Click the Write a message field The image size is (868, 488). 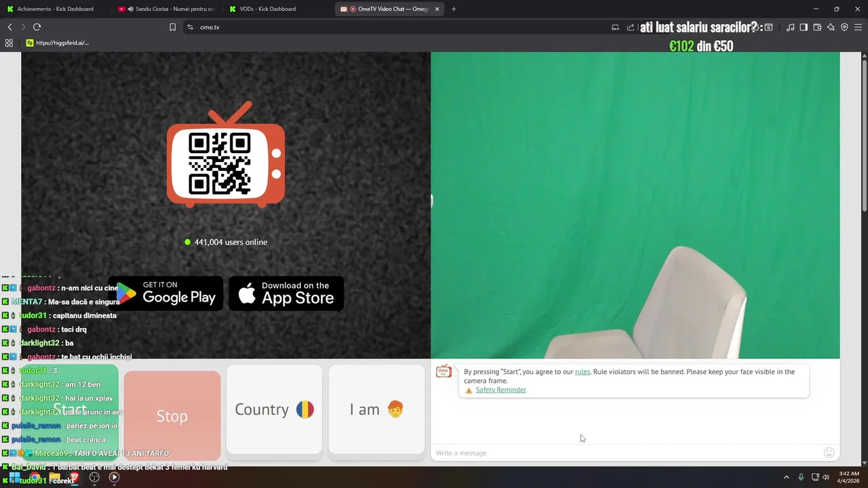click(625, 453)
